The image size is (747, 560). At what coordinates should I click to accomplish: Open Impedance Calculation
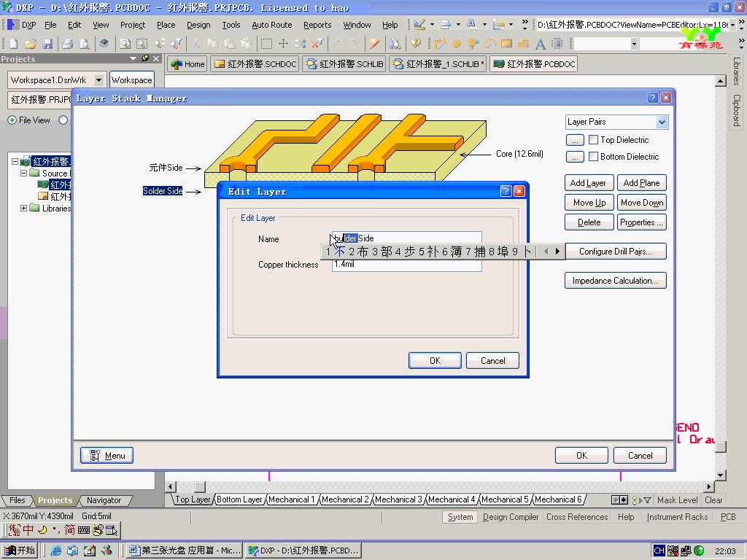point(615,281)
